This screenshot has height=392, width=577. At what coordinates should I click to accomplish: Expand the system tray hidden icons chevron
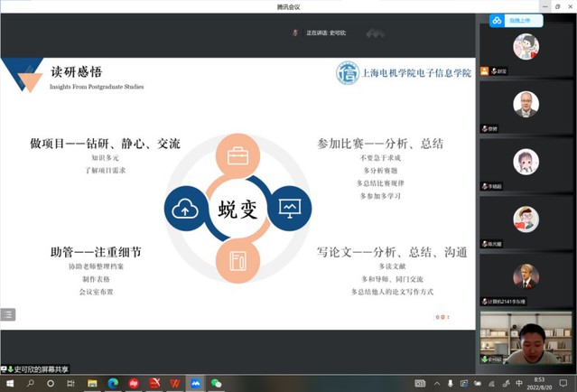click(x=437, y=384)
